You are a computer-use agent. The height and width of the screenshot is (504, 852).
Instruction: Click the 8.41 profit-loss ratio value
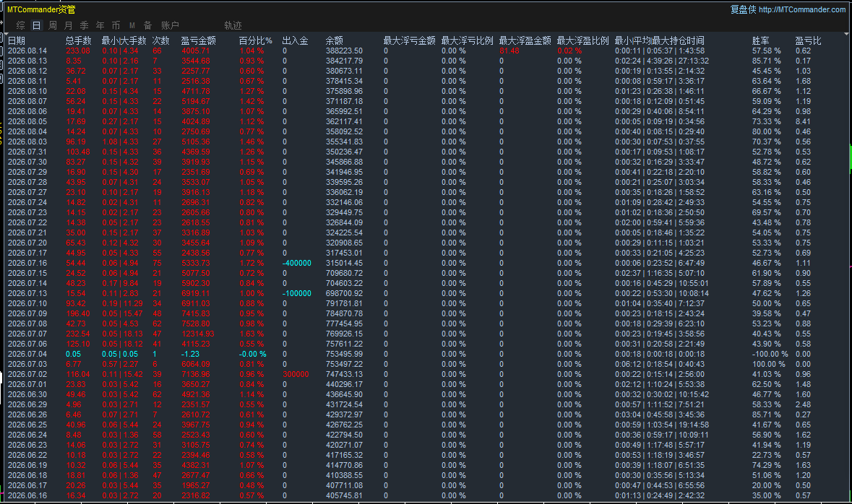(x=803, y=121)
